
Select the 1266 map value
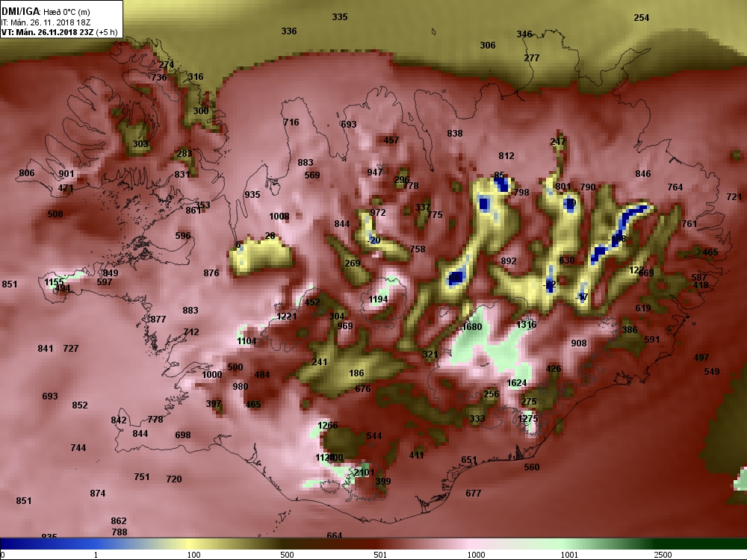click(328, 426)
